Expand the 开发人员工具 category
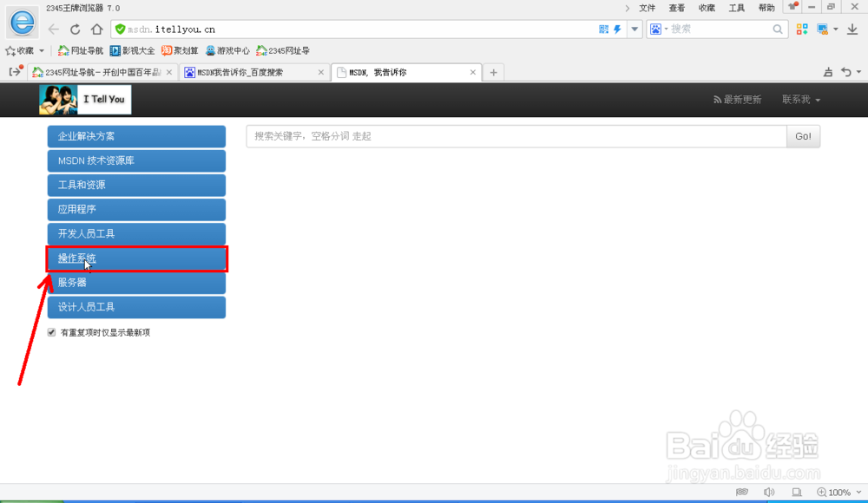 [137, 233]
